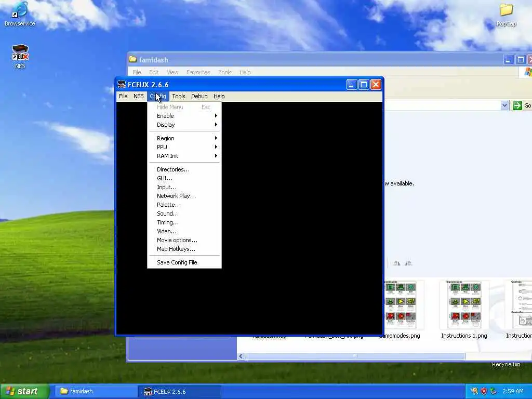Viewport: 532px width, 399px height.
Task: Click the Windows start button
Action: (24, 392)
